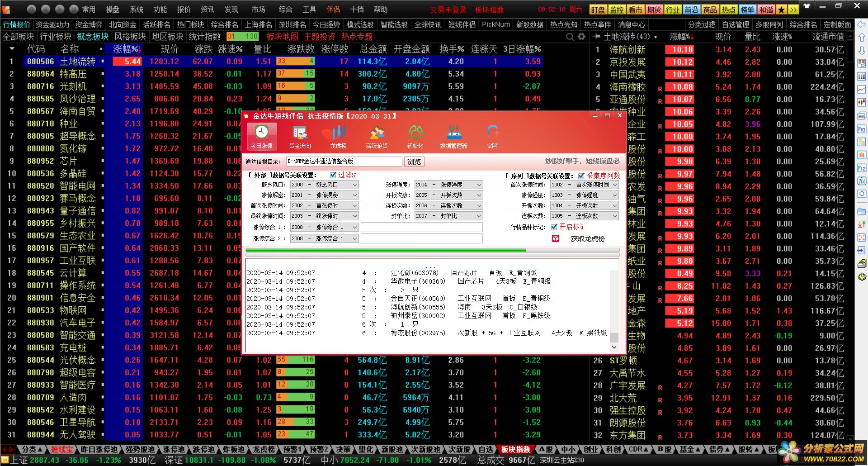This screenshot has height=466, width=868.
Task: Switch to the 行业板块 tab
Action: coord(56,37)
